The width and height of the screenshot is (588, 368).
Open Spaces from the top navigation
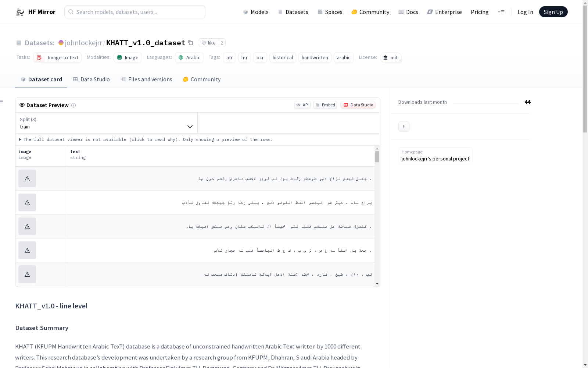point(330,12)
